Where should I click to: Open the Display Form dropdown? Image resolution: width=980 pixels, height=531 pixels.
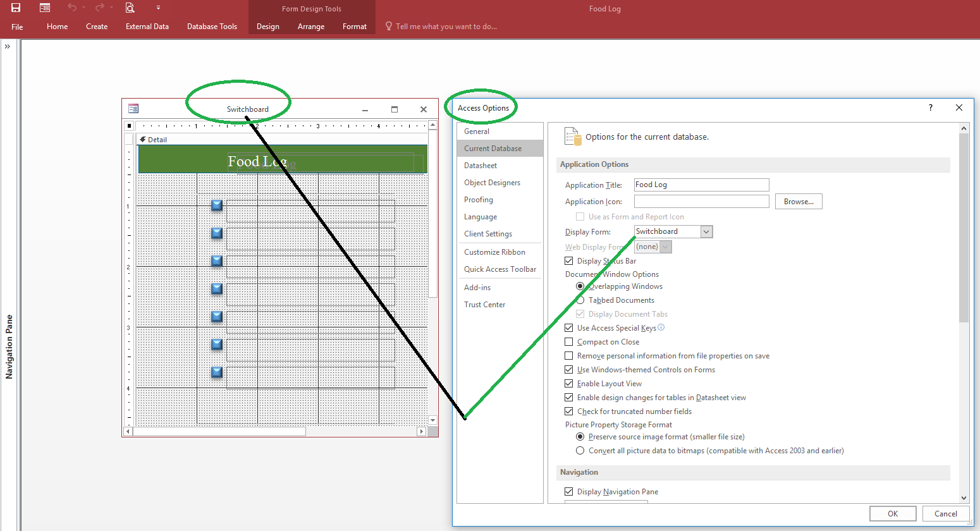coord(707,231)
